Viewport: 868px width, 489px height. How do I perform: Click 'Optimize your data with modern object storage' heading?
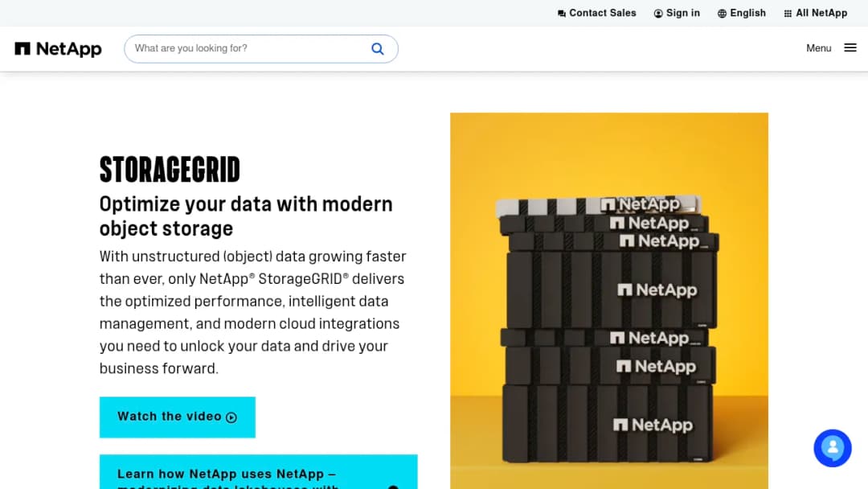click(x=247, y=216)
